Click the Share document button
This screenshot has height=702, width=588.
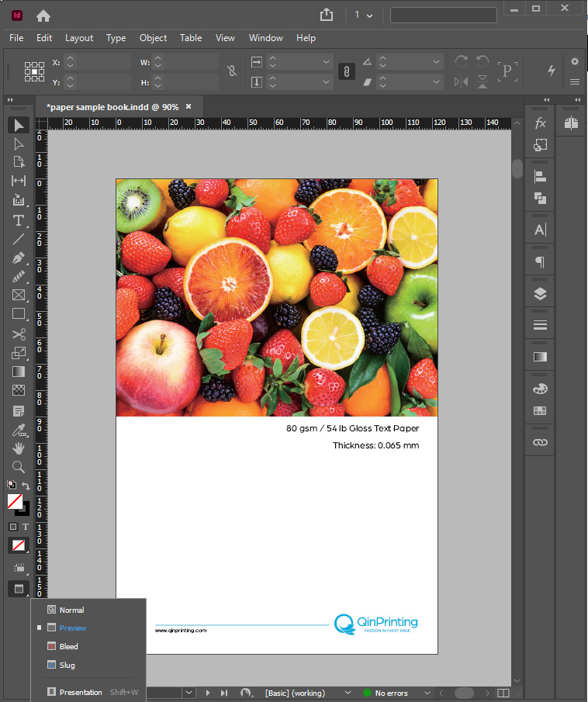[x=326, y=16]
